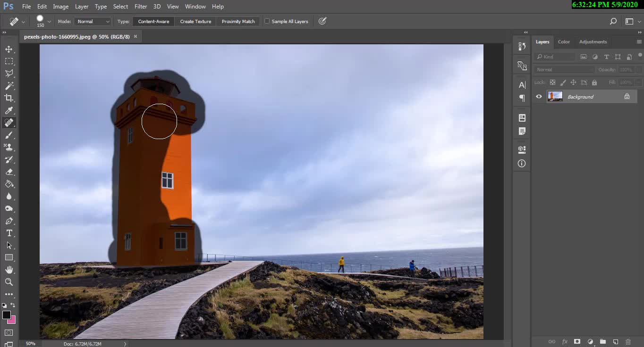Activate the Zoom tool
The image size is (644, 347).
(9, 282)
